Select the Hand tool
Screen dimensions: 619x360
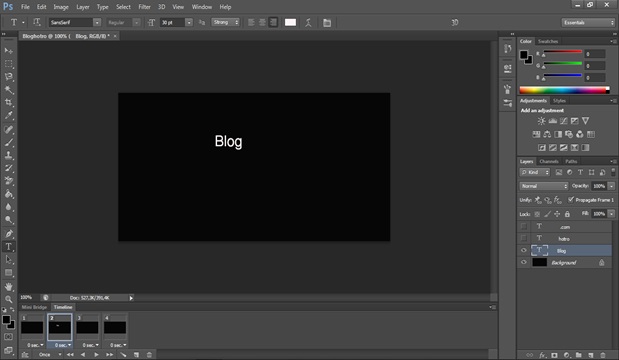pyautogui.click(x=9, y=287)
